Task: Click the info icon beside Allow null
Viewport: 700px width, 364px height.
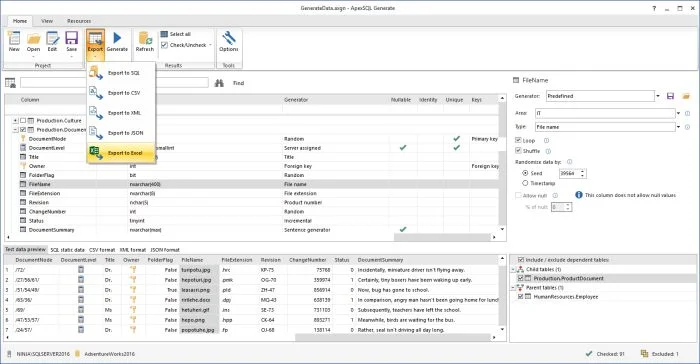Action: [555, 196]
